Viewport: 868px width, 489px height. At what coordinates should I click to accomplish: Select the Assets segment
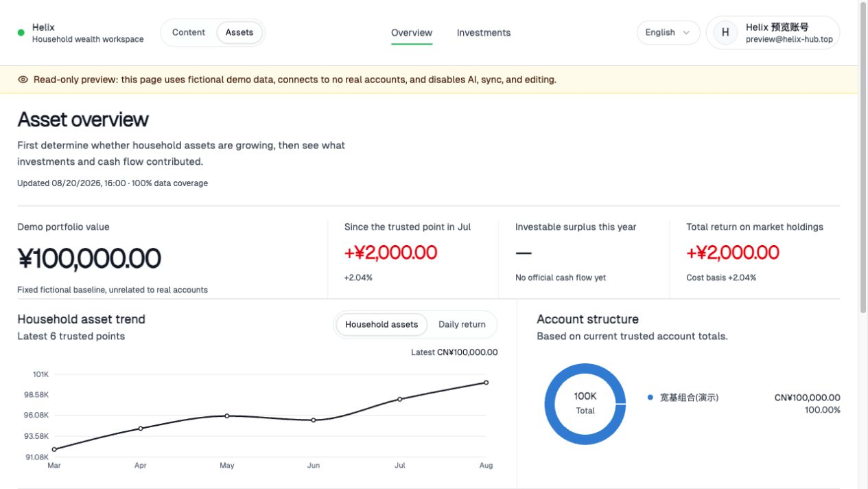click(x=239, y=32)
